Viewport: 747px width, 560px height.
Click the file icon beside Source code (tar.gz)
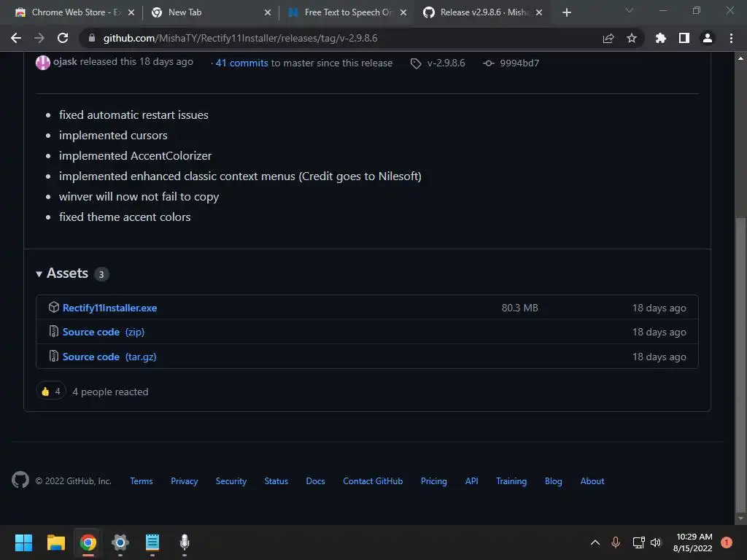[54, 356]
